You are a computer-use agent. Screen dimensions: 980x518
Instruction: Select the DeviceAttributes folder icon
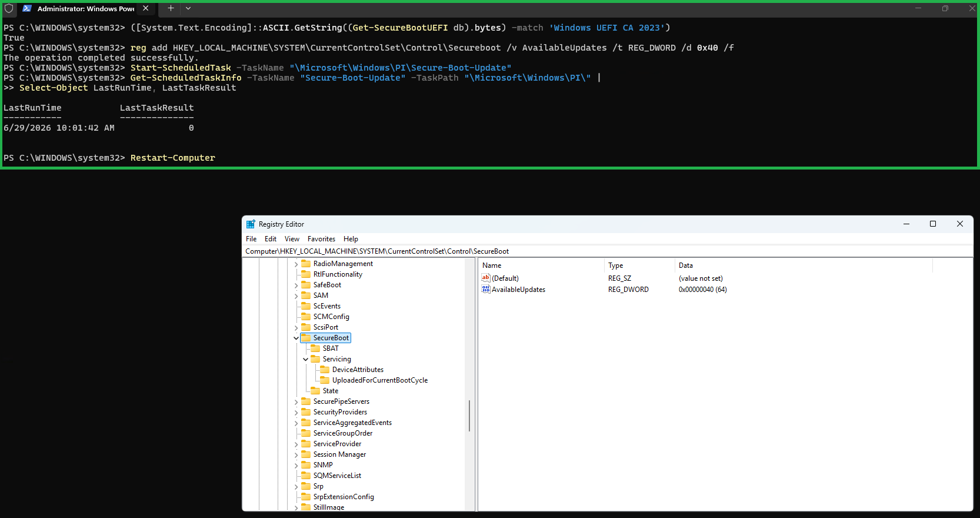point(325,370)
